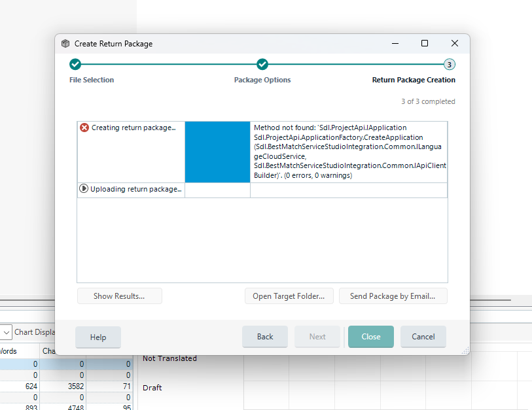Viewport: 532px width, 410px height.
Task: Click the package icon in the title bar
Action: coord(65,44)
